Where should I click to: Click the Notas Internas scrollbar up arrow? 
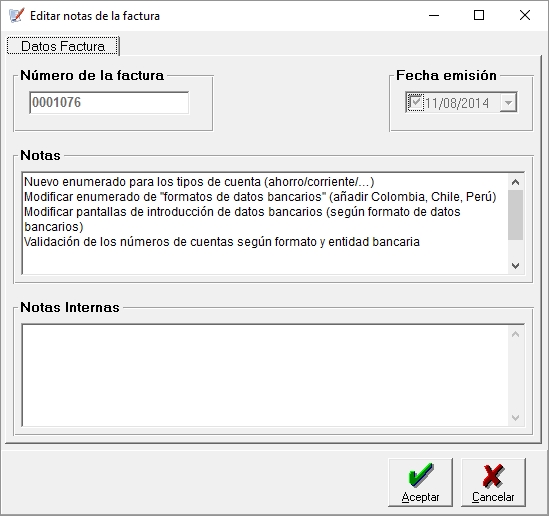pyautogui.click(x=515, y=334)
